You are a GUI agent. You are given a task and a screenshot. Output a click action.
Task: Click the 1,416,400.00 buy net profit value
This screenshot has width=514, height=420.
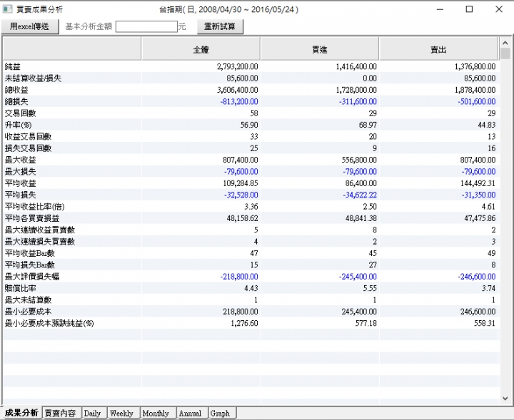[356, 66]
